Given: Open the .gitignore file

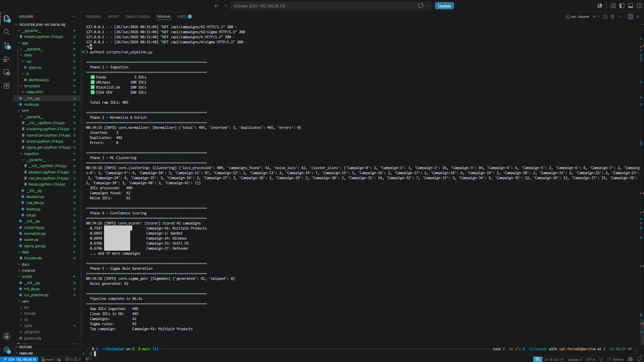Looking at the screenshot, I should [47, 332].
